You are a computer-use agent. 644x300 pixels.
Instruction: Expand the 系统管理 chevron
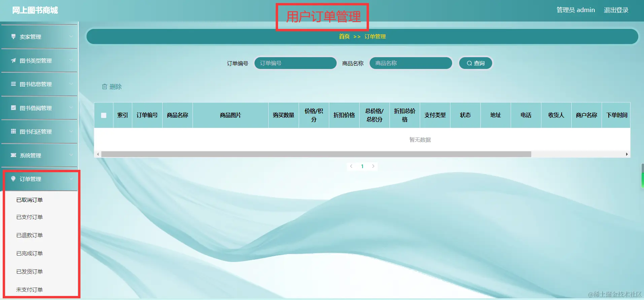click(x=71, y=155)
